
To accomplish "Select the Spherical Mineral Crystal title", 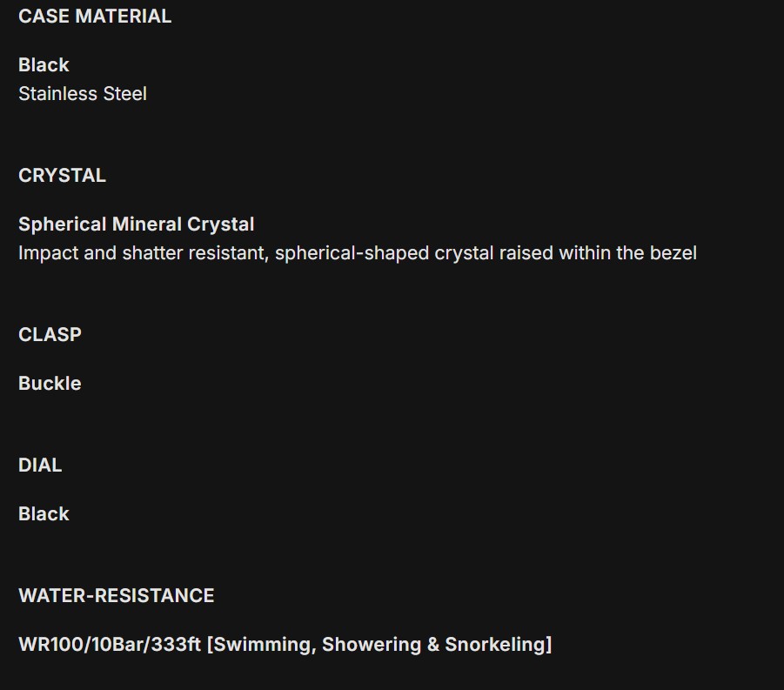I will tap(137, 224).
